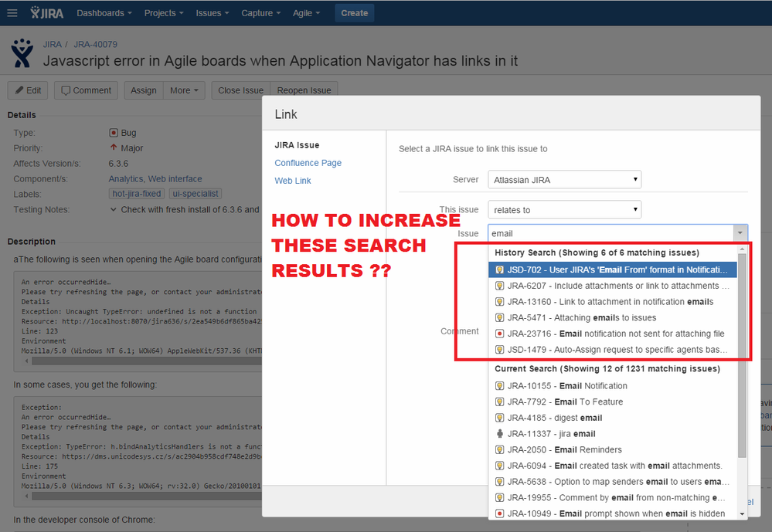Click the JRA-5471 issue type icon
The image size is (772, 532).
click(499, 318)
